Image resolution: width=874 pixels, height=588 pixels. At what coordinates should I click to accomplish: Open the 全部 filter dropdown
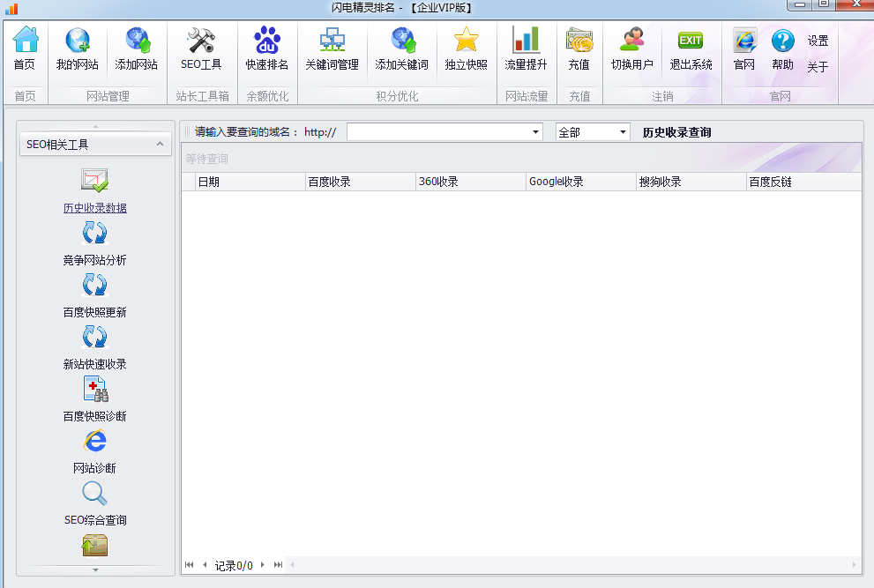point(623,132)
